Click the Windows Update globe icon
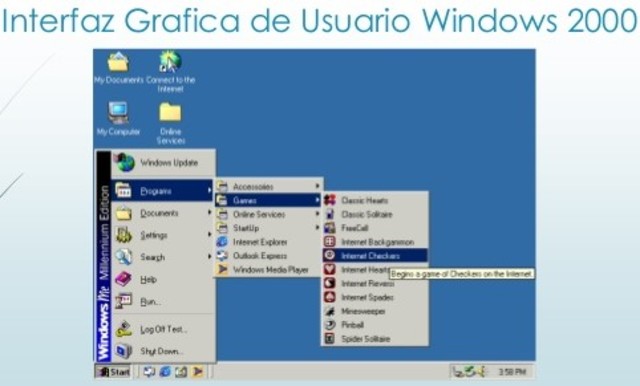Viewport: 640px width, 386px height. click(124, 162)
